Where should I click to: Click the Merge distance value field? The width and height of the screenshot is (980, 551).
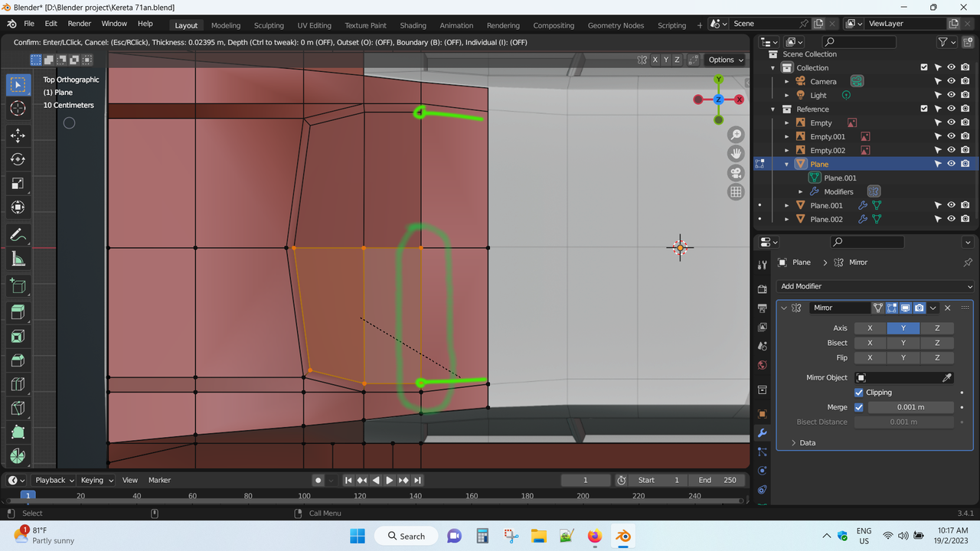[910, 407]
